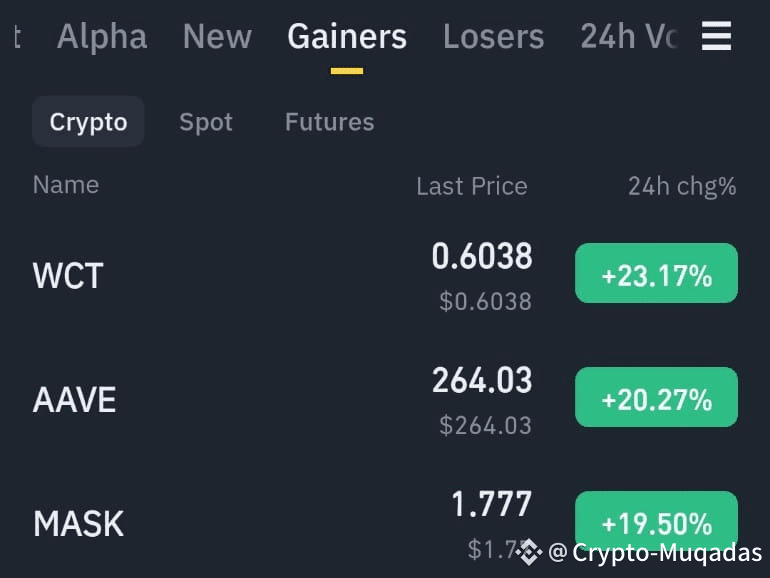Click the +20.27% change badge

click(657, 397)
